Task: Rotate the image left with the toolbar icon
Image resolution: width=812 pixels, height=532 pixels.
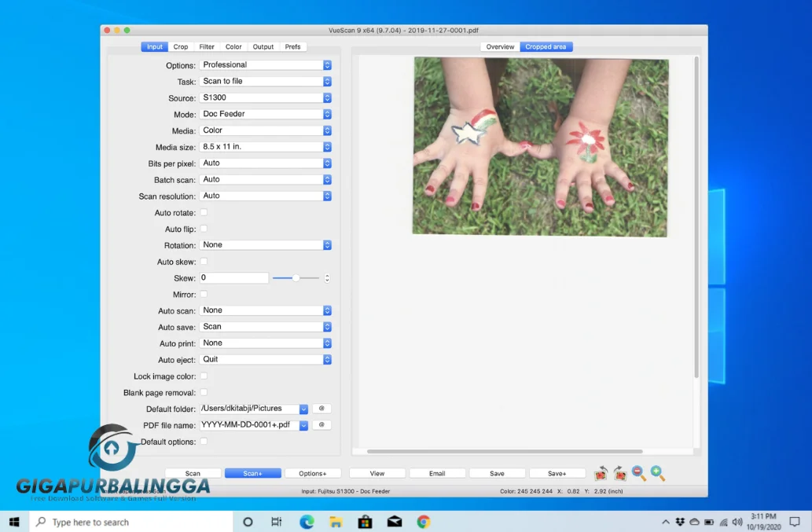Action: [601, 473]
